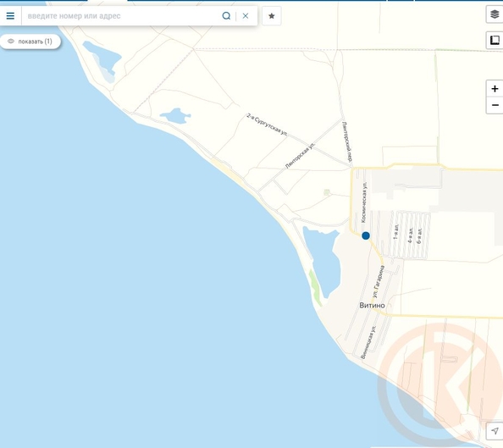
Task: Click the ул. Гагарина street label
Action: pos(379,281)
